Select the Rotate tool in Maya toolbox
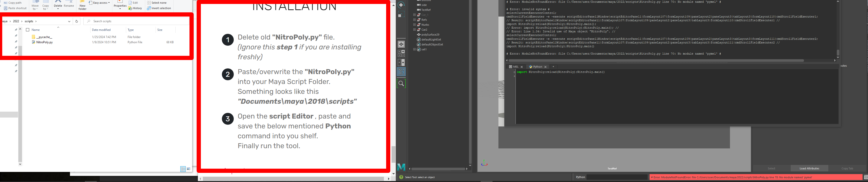The image size is (868, 182). (401, 5)
